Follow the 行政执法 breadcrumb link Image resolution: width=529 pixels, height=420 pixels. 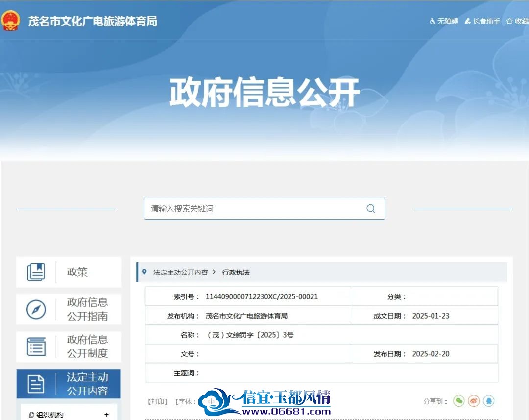coord(236,272)
